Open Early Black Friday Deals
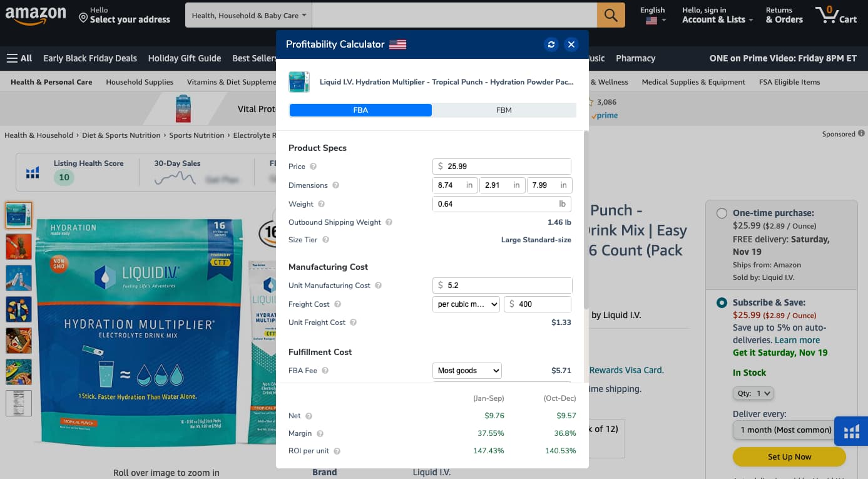Viewport: 868px width, 479px height. (x=90, y=58)
